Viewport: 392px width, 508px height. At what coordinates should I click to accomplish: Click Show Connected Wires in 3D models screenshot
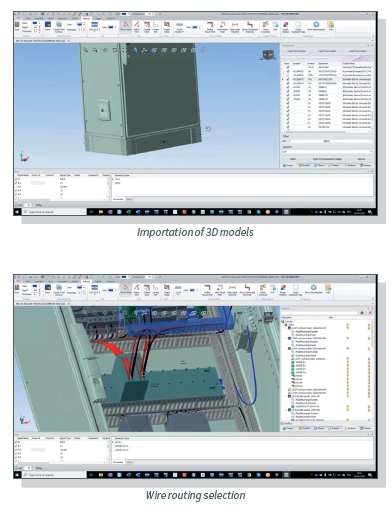pyautogui.click(x=249, y=27)
